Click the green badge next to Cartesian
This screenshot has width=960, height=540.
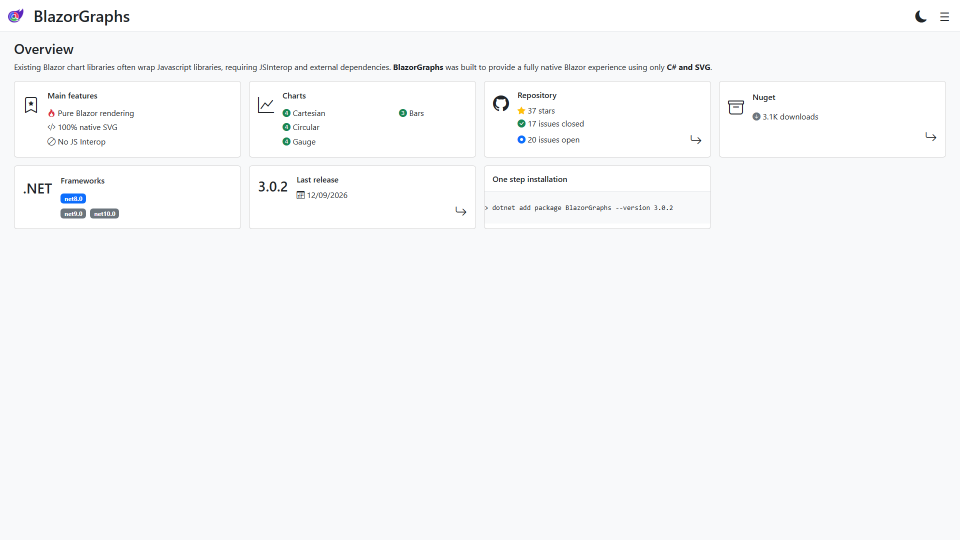287,113
